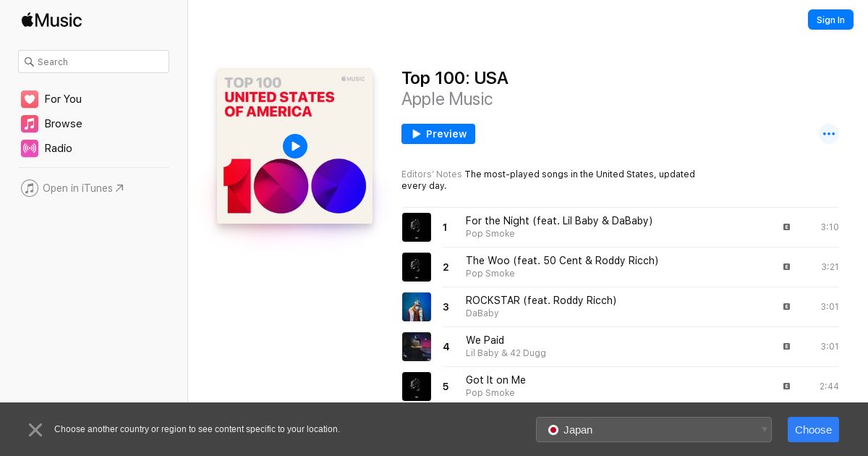Open the For You heart icon
The width and height of the screenshot is (868, 456).
[30, 99]
